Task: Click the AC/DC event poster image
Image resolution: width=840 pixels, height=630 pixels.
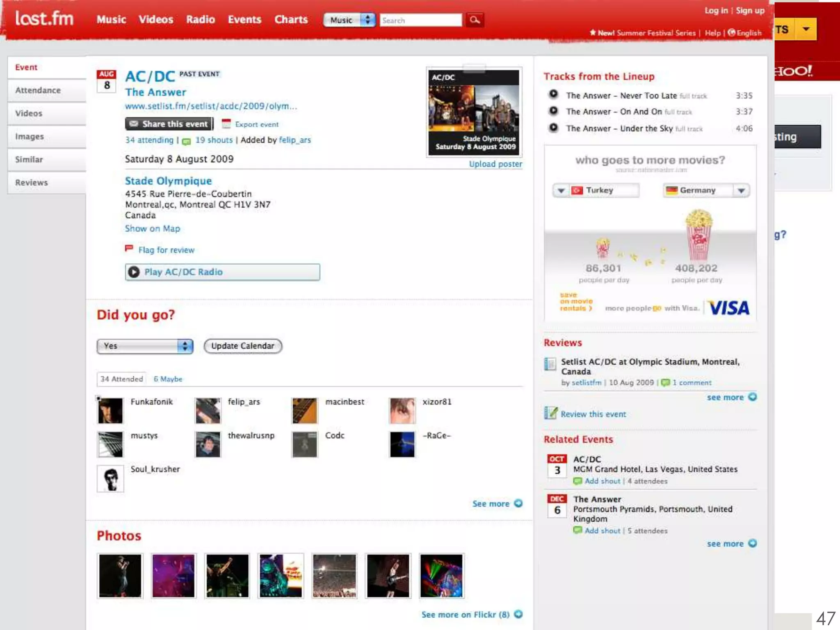Action: click(474, 112)
